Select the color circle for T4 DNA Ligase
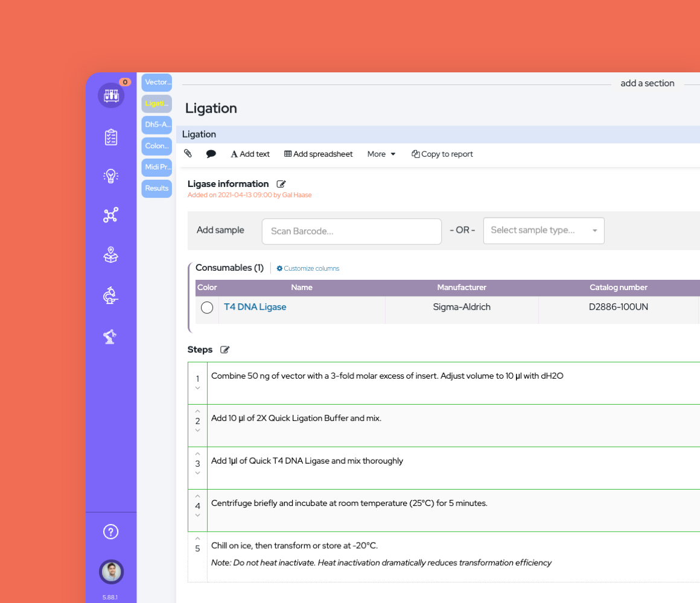Viewport: 700px width, 603px height. pos(207,307)
